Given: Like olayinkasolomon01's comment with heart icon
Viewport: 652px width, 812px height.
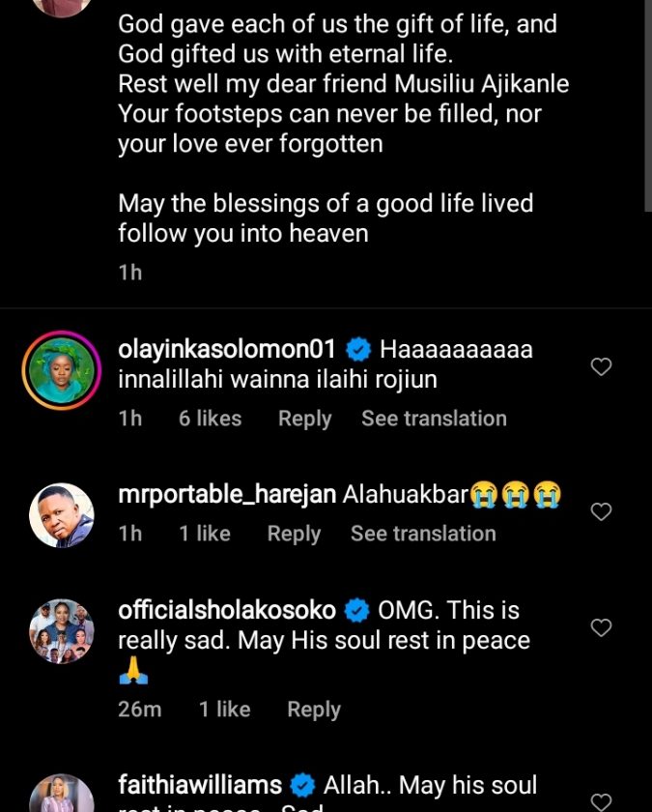Looking at the screenshot, I should (601, 367).
